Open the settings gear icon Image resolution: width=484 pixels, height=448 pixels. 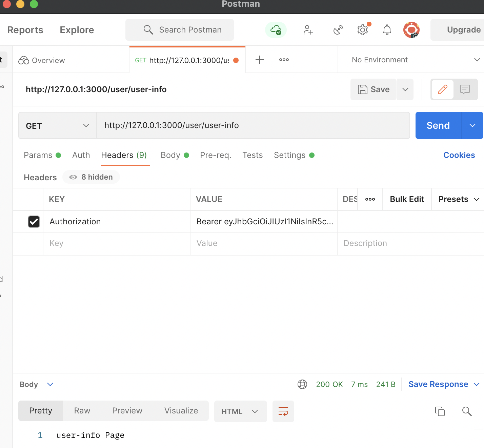(363, 30)
